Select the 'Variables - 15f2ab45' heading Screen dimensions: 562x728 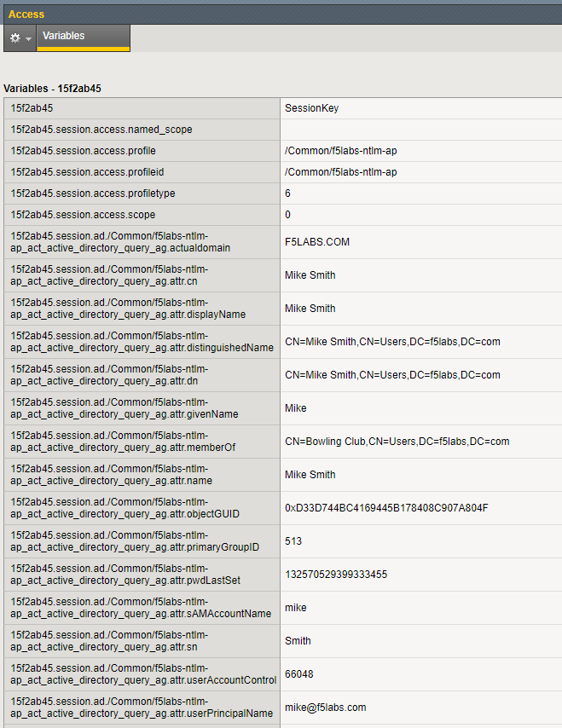coord(52,88)
